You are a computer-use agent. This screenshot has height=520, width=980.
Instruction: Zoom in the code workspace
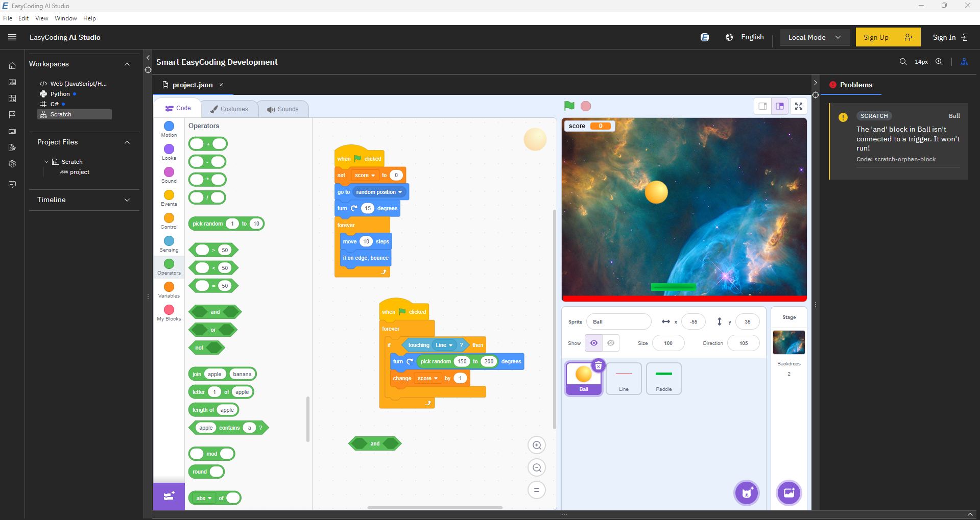[537, 445]
